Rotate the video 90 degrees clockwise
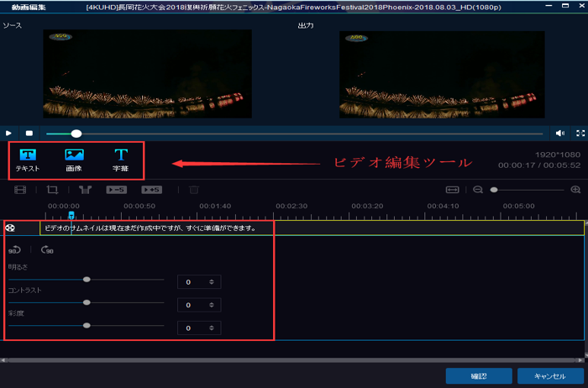Image resolution: width=588 pixels, height=388 pixels. (47, 249)
